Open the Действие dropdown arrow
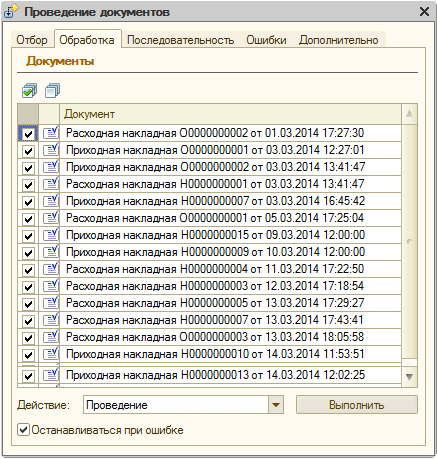 point(276,405)
